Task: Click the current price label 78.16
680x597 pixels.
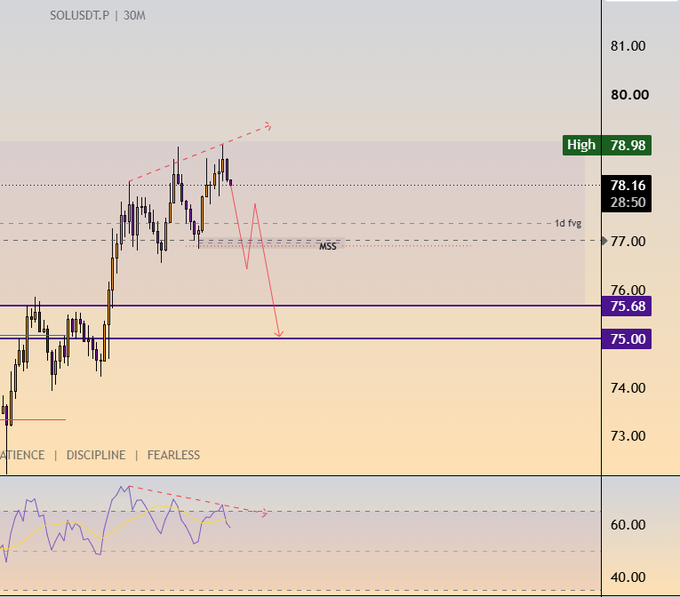Action: click(628, 185)
